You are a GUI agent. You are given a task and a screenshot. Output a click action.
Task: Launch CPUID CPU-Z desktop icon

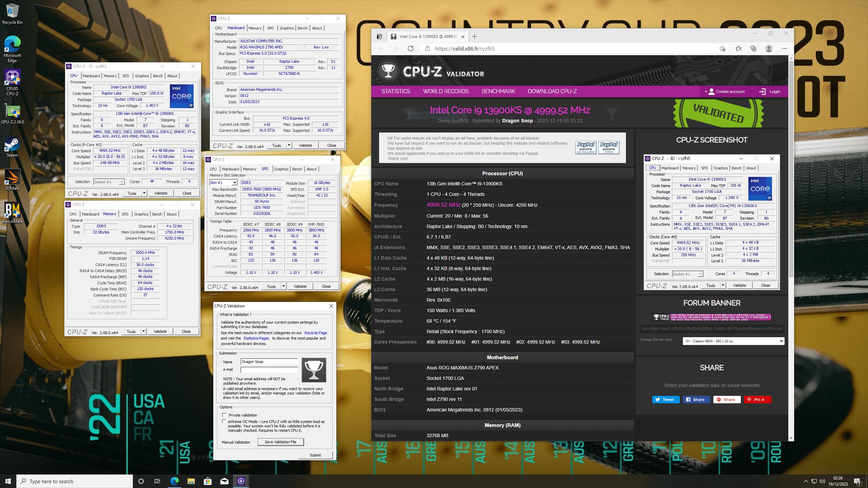pos(12,83)
